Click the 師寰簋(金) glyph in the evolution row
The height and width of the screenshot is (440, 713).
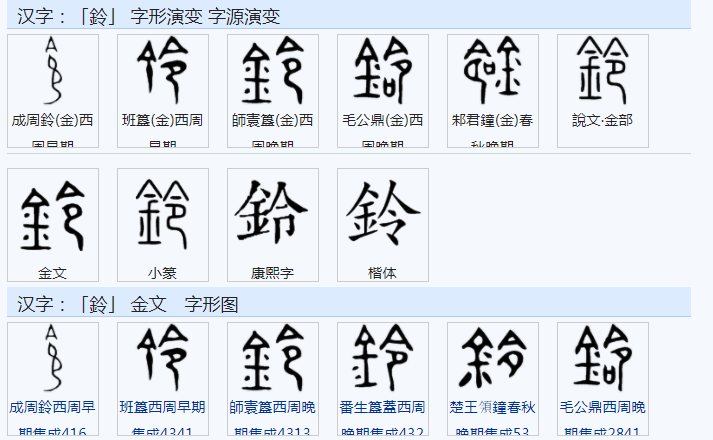(273, 70)
